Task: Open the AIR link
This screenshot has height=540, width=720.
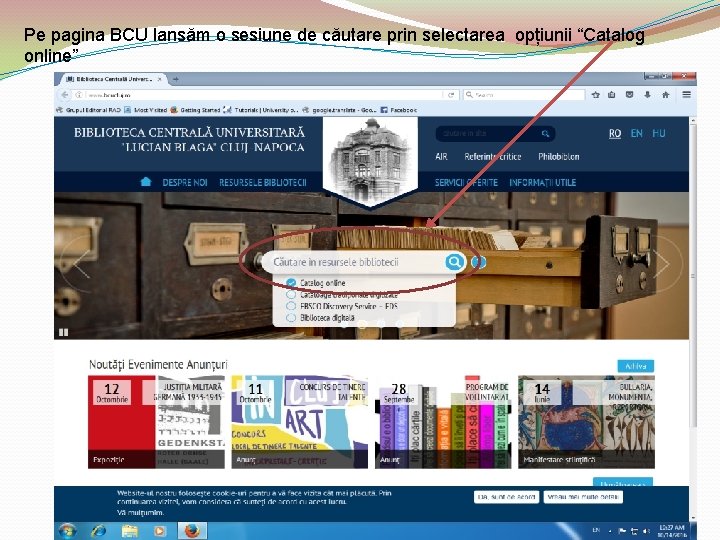Action: click(x=441, y=157)
